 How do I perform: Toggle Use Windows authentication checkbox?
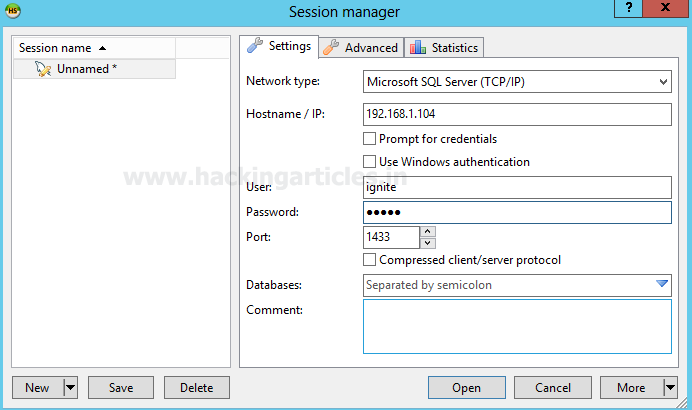[370, 162]
